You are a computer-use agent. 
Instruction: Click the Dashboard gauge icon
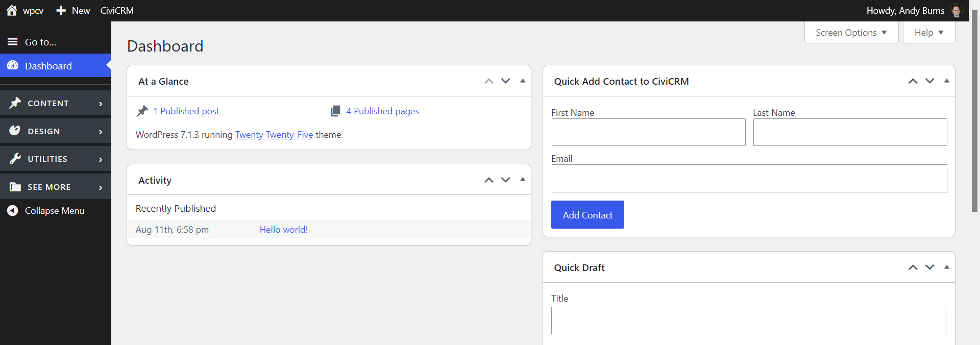(13, 65)
